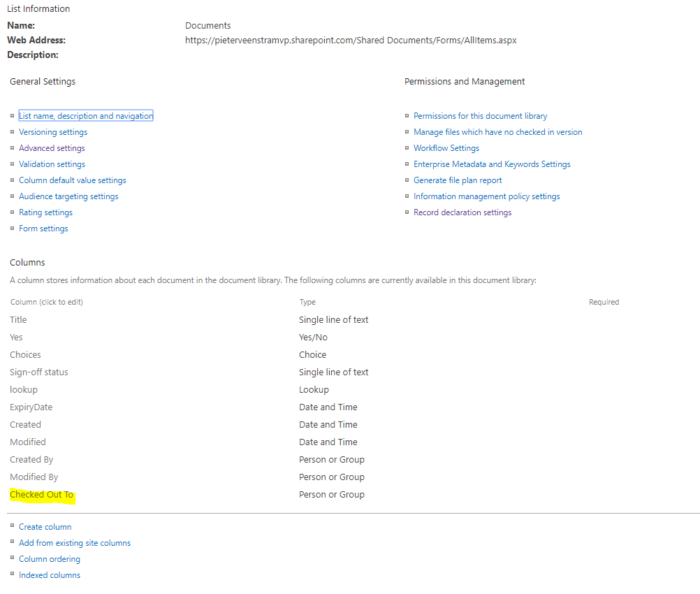The image size is (700, 594).
Task: Click the 'Column (click to edit)' header
Action: click(x=47, y=302)
